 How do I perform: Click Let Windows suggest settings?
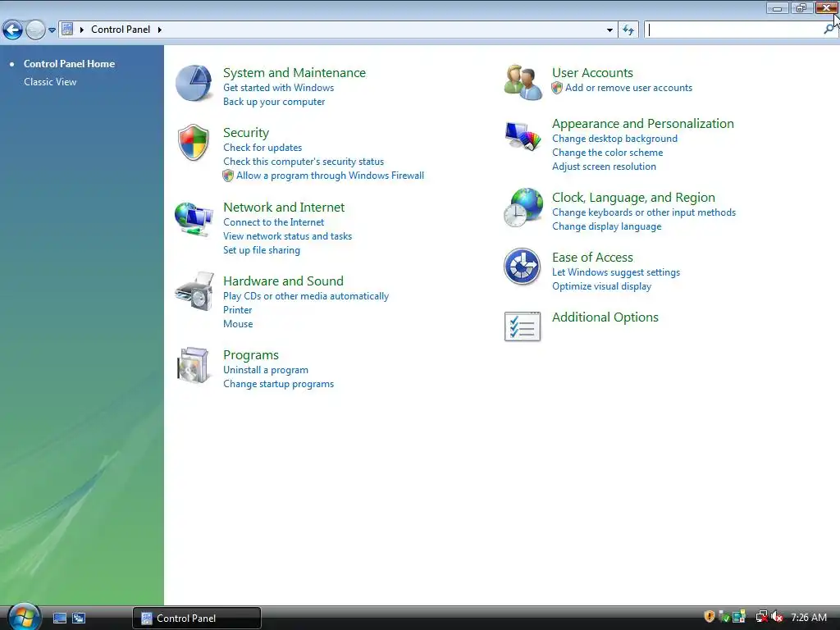click(x=616, y=272)
